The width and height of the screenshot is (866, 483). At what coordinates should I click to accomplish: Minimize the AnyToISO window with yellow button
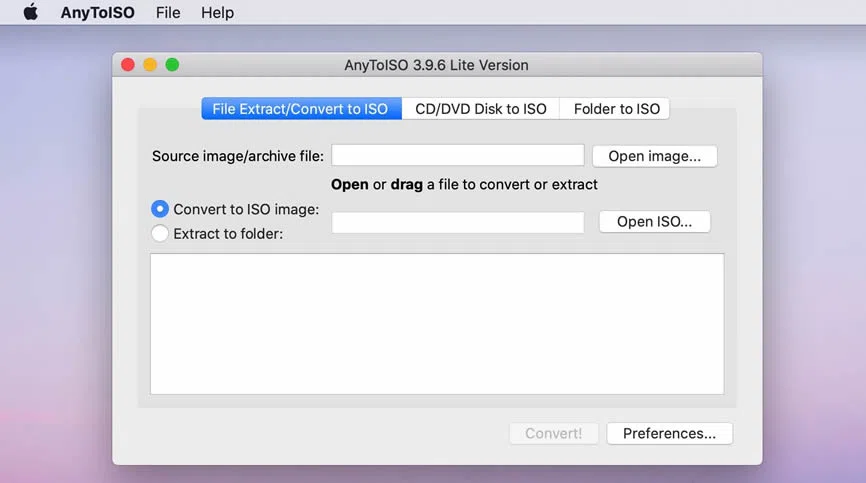(150, 65)
